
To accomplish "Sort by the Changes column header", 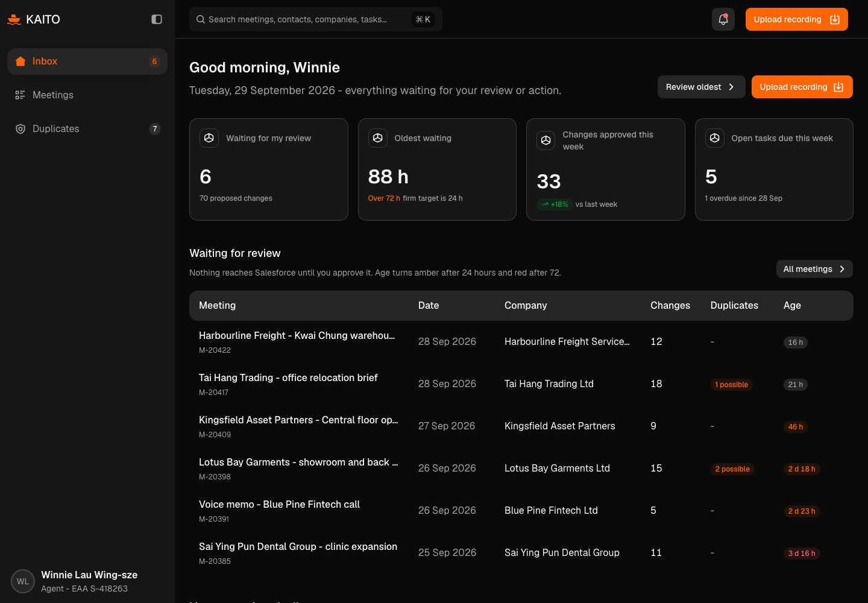I will click(670, 306).
